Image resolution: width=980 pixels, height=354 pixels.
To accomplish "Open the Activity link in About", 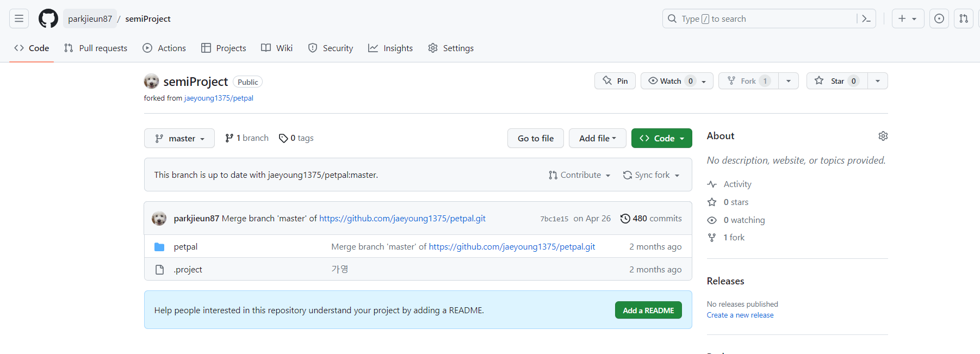I will [729, 184].
